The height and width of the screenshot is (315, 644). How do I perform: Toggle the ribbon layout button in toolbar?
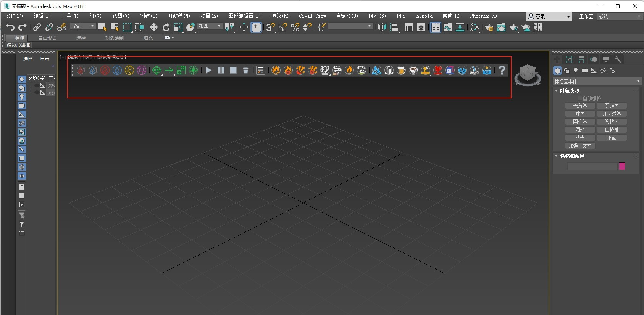click(435, 27)
